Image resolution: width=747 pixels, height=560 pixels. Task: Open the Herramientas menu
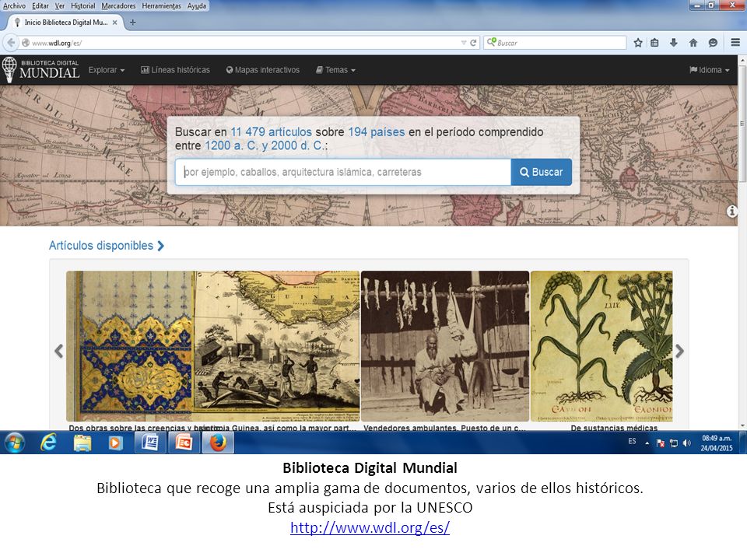162,5
